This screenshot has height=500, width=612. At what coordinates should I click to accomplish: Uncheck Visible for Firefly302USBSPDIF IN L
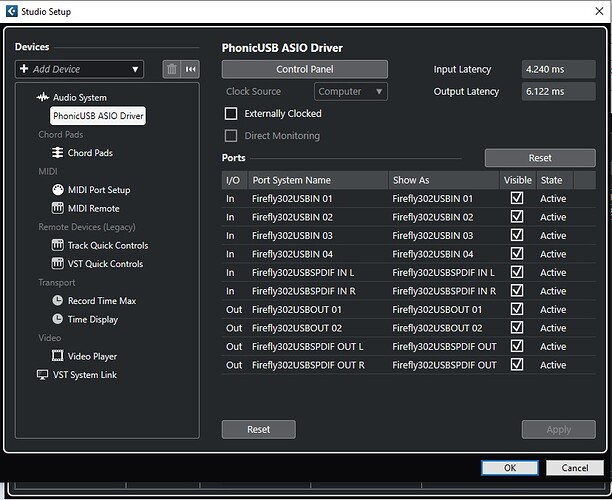(517, 272)
